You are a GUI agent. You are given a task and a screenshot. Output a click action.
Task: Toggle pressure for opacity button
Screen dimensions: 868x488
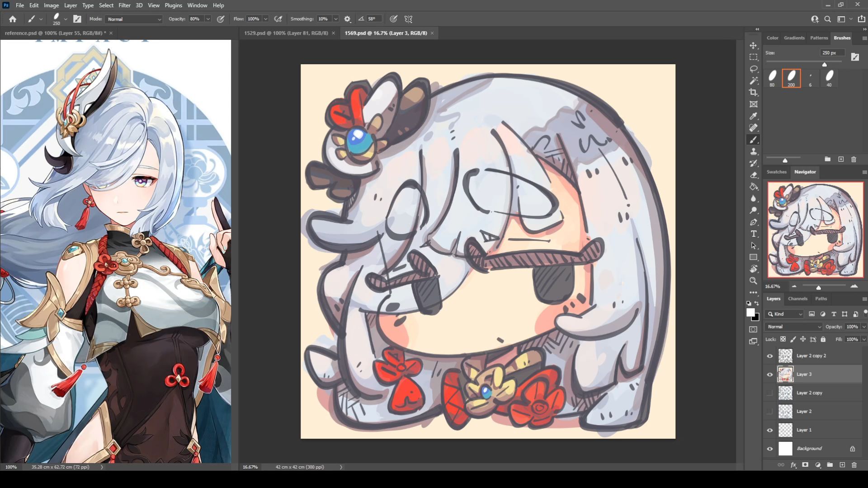coord(221,19)
